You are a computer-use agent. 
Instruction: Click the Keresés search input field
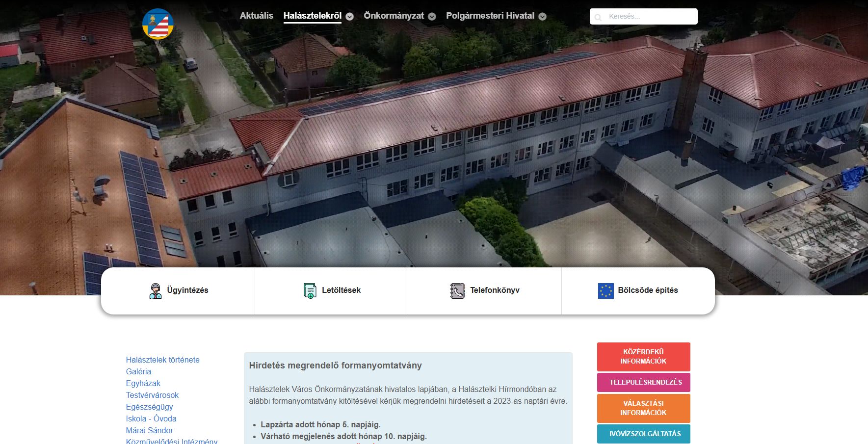(643, 16)
